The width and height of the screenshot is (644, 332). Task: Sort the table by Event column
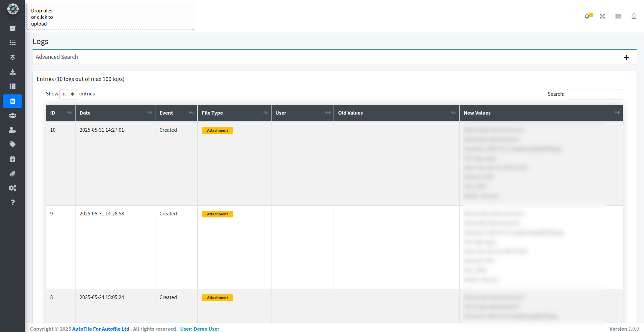click(176, 113)
